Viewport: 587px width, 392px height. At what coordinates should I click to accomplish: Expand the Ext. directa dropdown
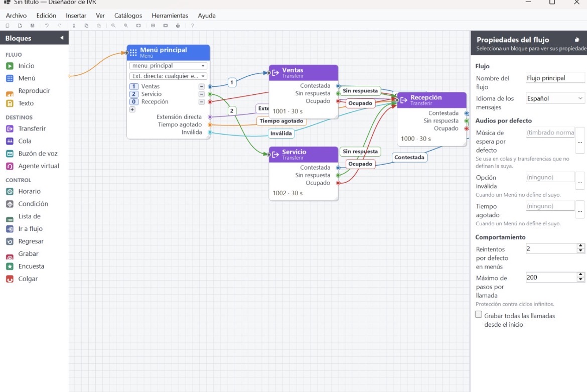tap(168, 76)
